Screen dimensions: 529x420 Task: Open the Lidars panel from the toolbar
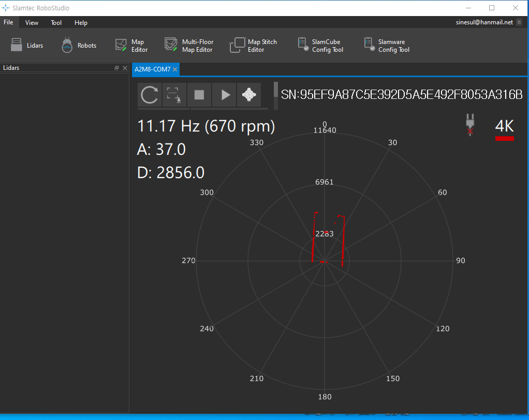pyautogui.click(x=27, y=46)
